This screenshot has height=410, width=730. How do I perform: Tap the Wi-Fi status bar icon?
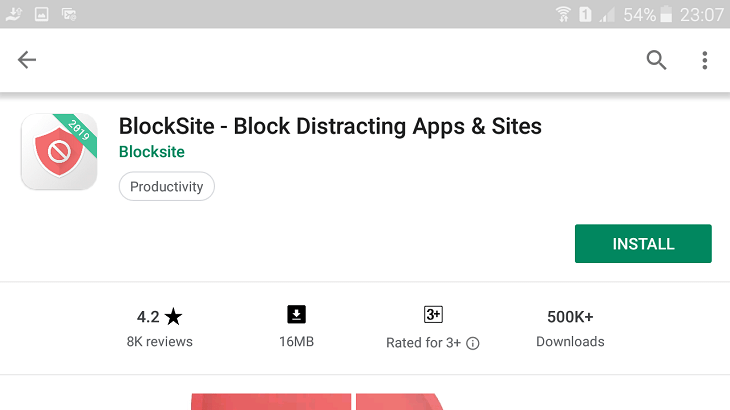(563, 14)
